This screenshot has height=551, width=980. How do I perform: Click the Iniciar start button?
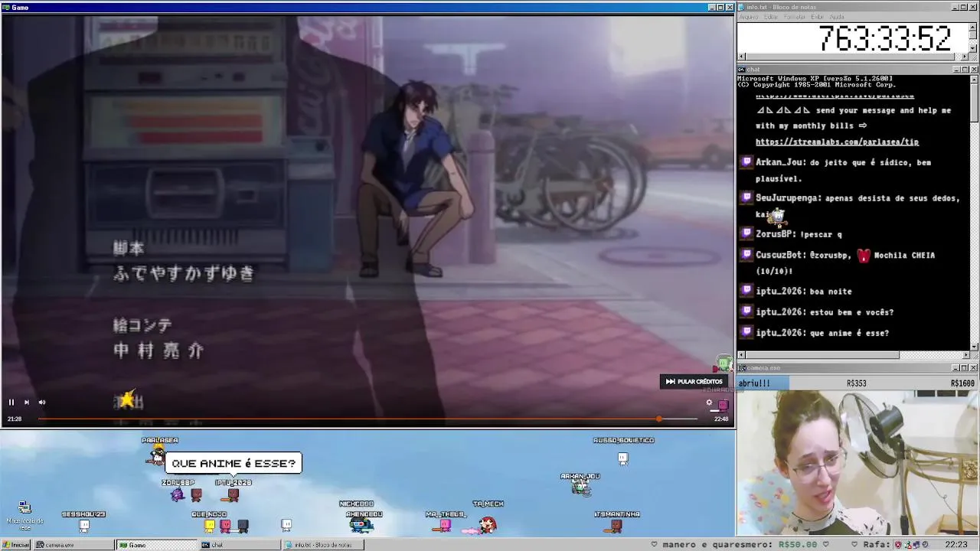[15, 545]
